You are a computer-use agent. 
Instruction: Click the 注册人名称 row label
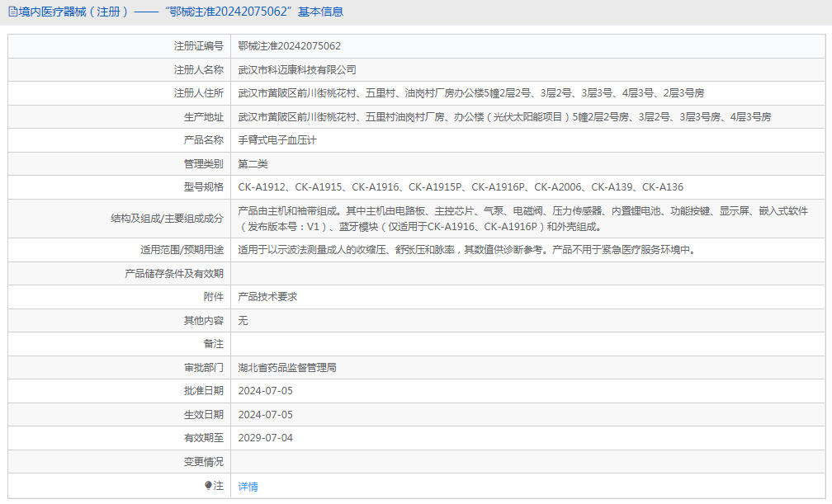coord(198,70)
